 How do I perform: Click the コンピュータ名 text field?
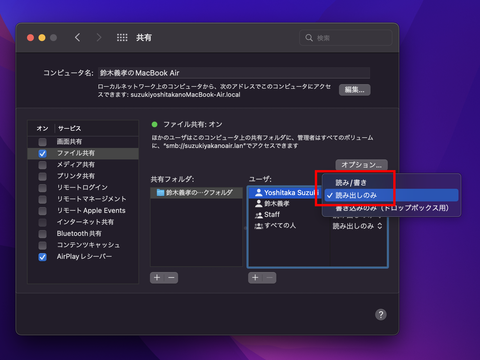234,73
